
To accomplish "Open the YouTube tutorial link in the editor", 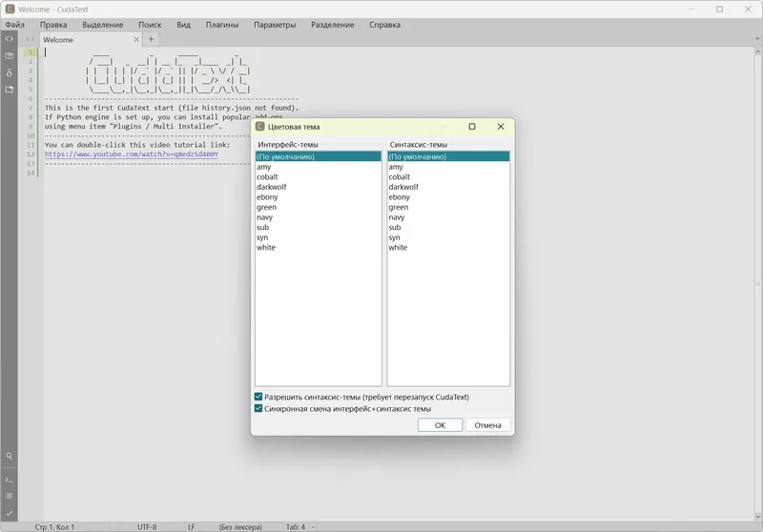I will [132, 154].
